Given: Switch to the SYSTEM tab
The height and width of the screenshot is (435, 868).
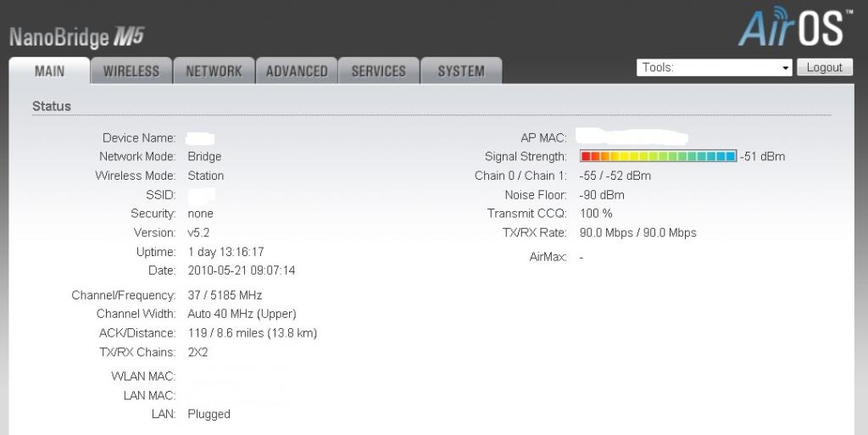Looking at the screenshot, I should coord(461,71).
